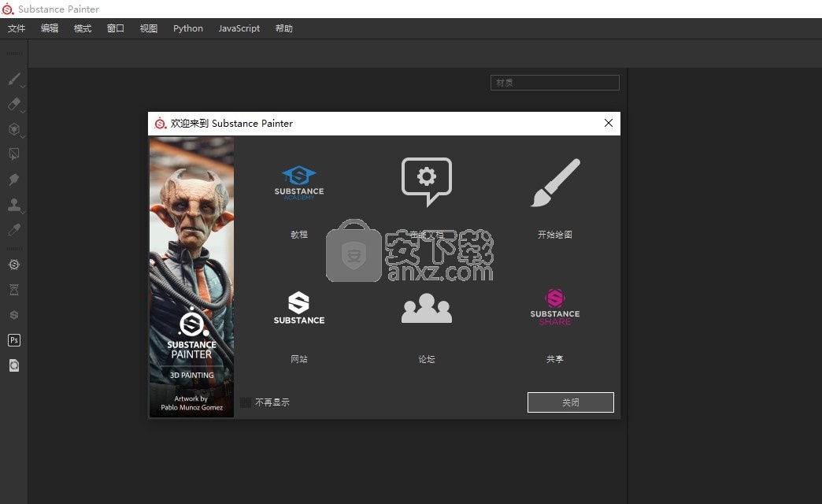Open Substance Academy tutorials icon
822x504 pixels.
tap(299, 183)
